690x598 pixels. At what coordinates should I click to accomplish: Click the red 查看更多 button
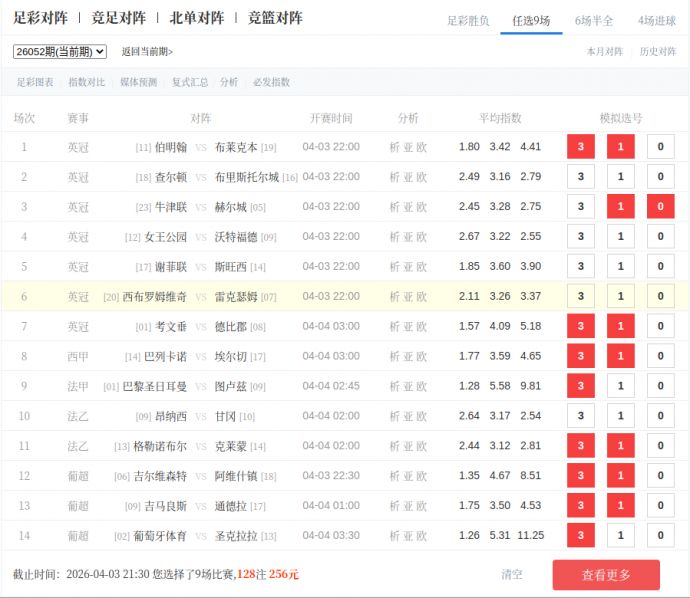606,575
